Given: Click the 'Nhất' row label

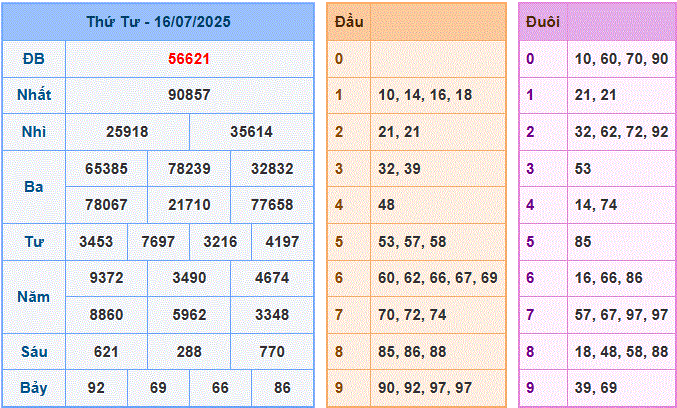Looking at the screenshot, I should click(x=34, y=95).
